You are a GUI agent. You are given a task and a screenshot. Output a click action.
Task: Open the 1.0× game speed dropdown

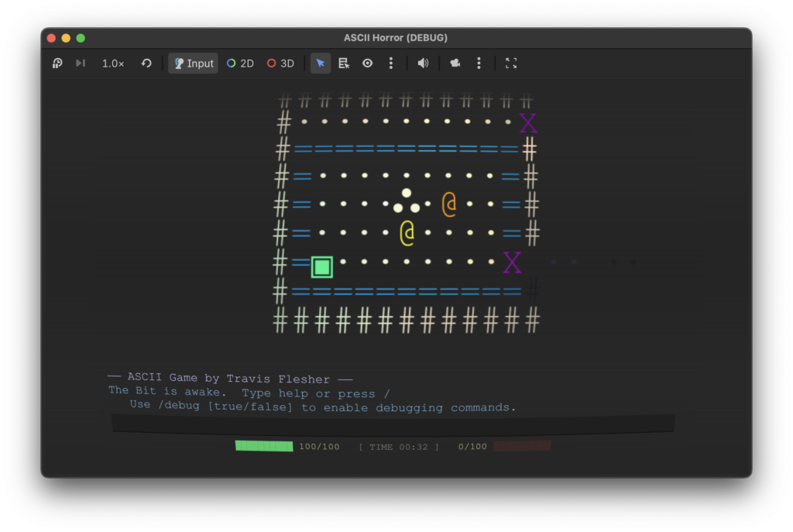tap(113, 63)
